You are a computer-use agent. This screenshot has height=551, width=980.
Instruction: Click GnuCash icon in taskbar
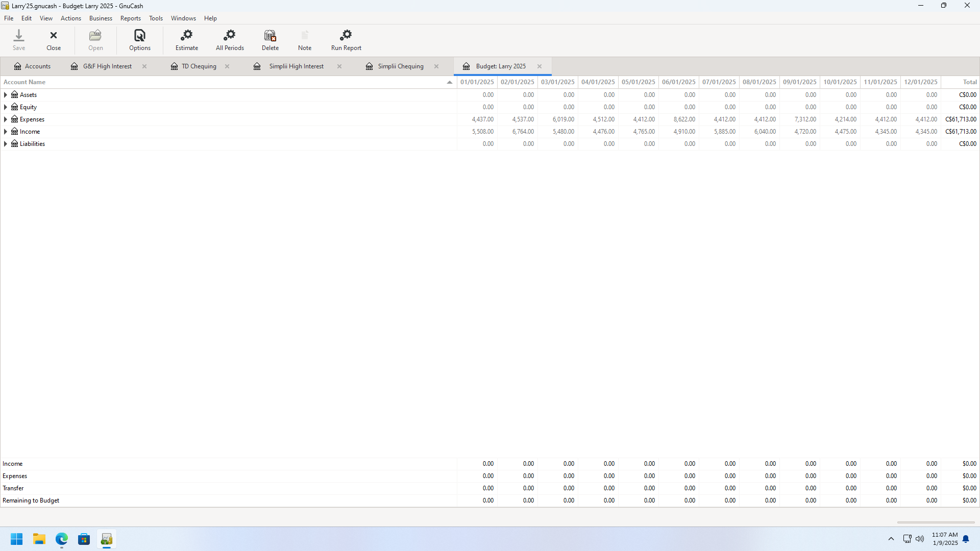(x=107, y=539)
